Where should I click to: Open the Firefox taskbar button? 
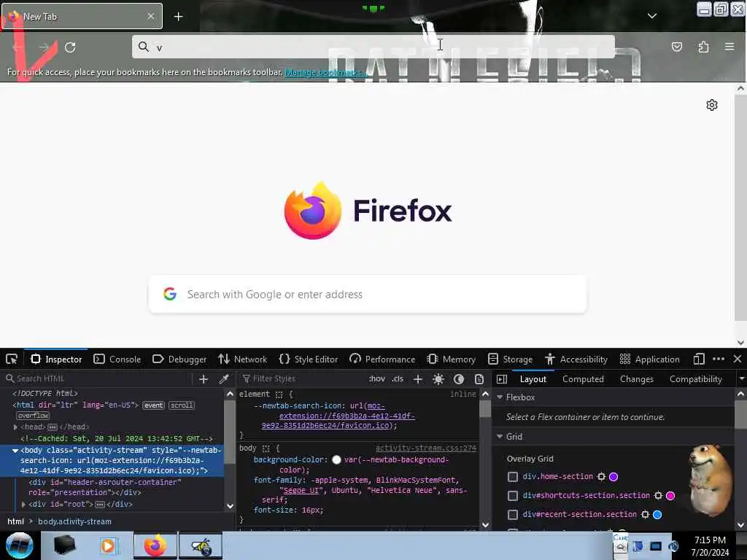point(155,545)
